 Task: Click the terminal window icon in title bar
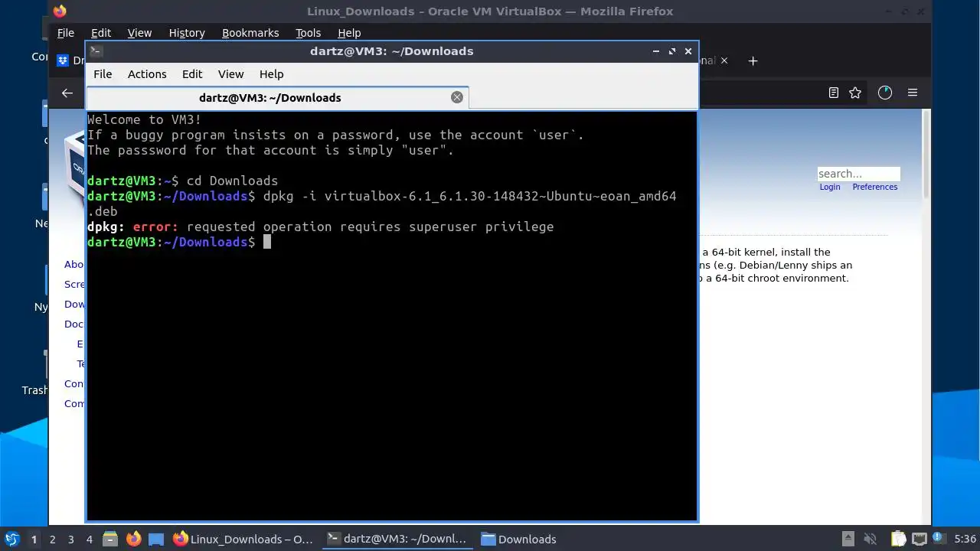(x=96, y=51)
